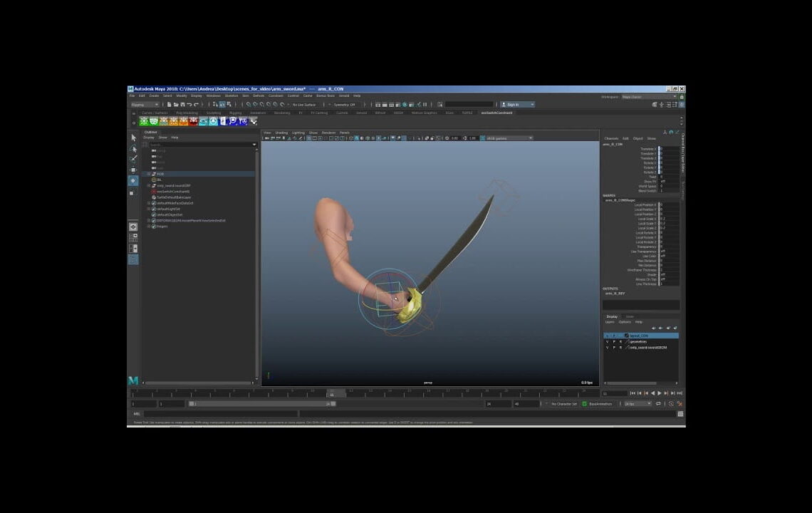This screenshot has height=513, width=812.
Task: Open the 24 fps frame rate dropdown
Action: tap(638, 403)
